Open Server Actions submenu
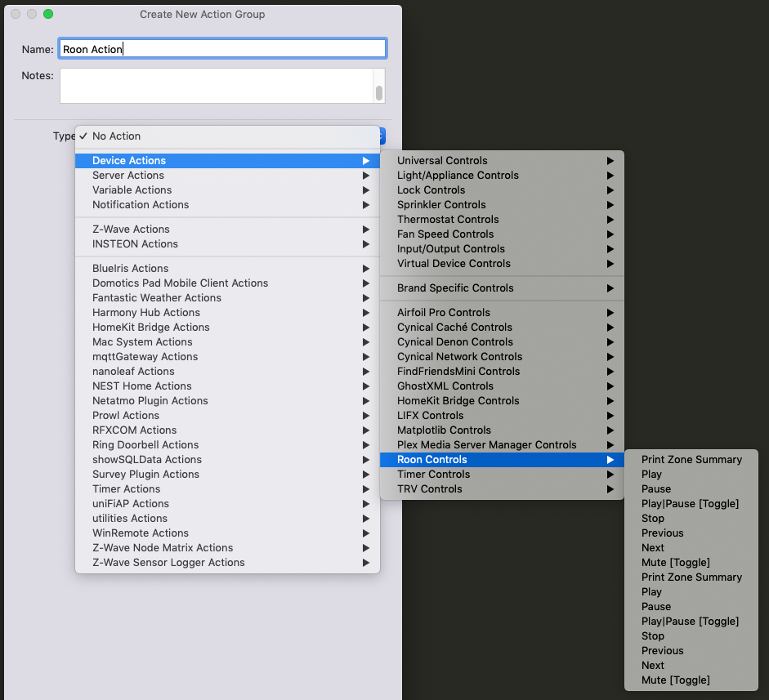Screen dimensions: 769x700 pos(227,176)
